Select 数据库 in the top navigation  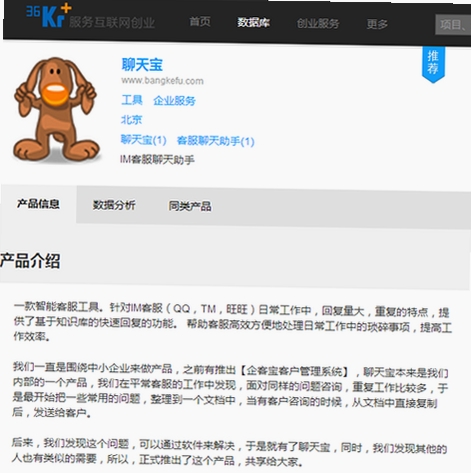tap(253, 23)
